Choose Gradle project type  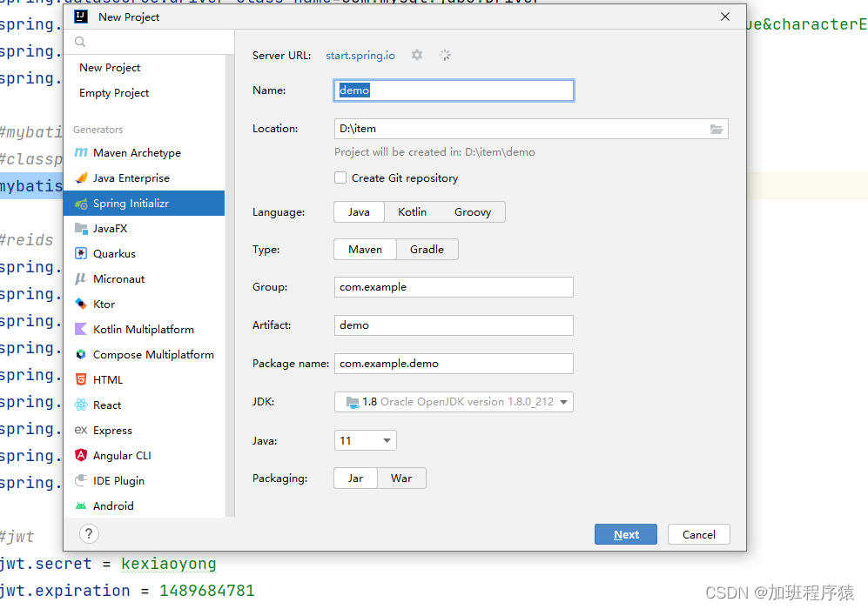point(427,250)
